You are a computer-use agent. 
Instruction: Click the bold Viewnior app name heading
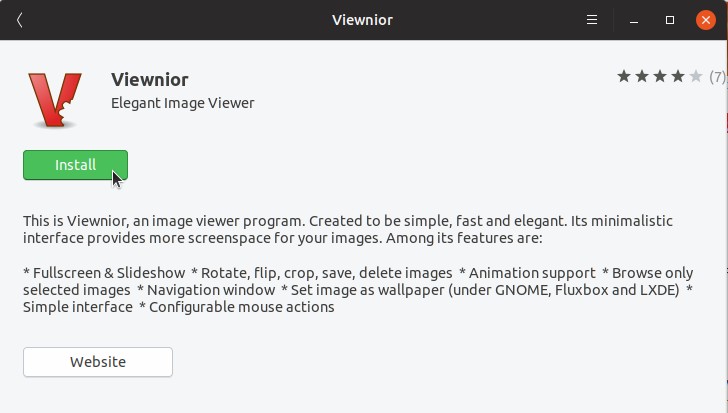tap(150, 80)
